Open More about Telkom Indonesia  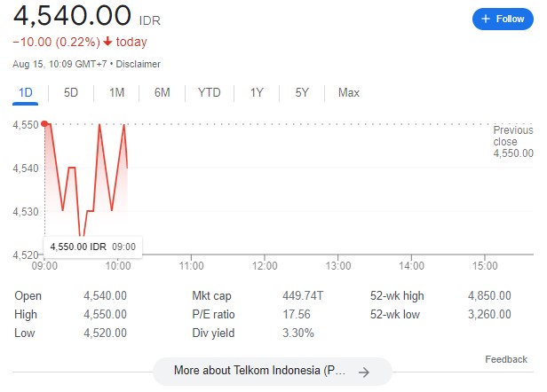(x=260, y=372)
